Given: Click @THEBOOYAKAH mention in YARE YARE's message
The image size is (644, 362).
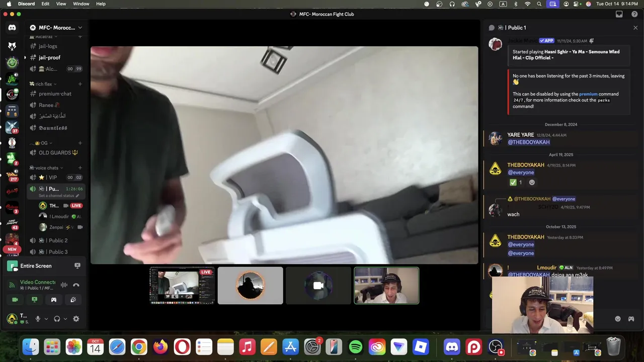Looking at the screenshot, I should pos(528,142).
